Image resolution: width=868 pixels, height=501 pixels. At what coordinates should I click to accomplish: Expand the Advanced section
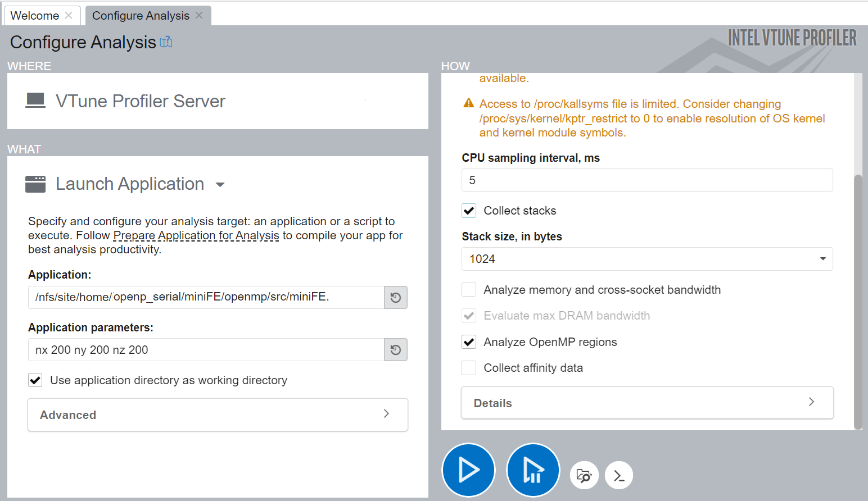pyautogui.click(x=218, y=415)
